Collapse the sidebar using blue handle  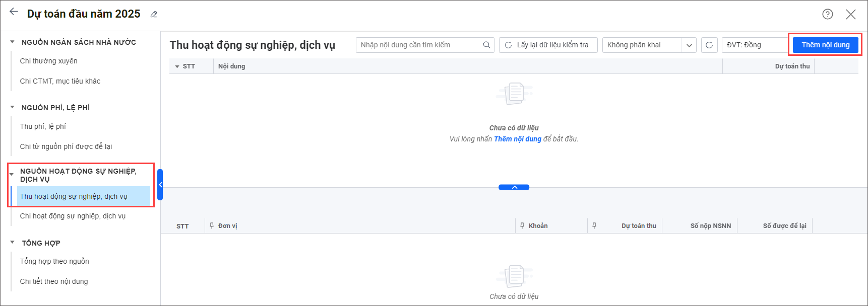click(x=160, y=185)
